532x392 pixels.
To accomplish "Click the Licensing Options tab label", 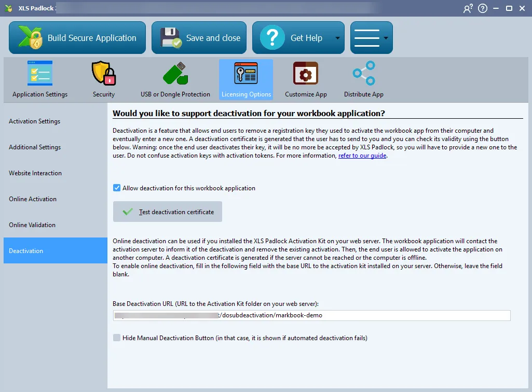I will pos(247,94).
